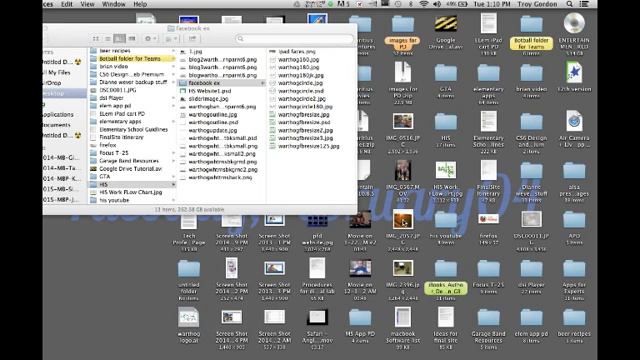Open the gear Action menu in Finder
This screenshot has width=640, height=360.
coord(150,38)
